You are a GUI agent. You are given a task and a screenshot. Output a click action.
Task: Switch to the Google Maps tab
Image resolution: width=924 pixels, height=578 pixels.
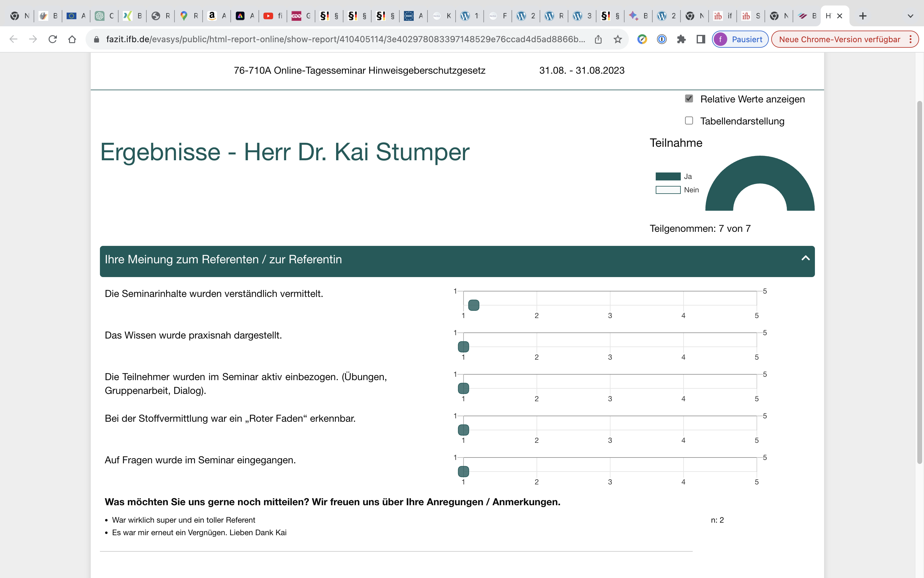coord(189,16)
